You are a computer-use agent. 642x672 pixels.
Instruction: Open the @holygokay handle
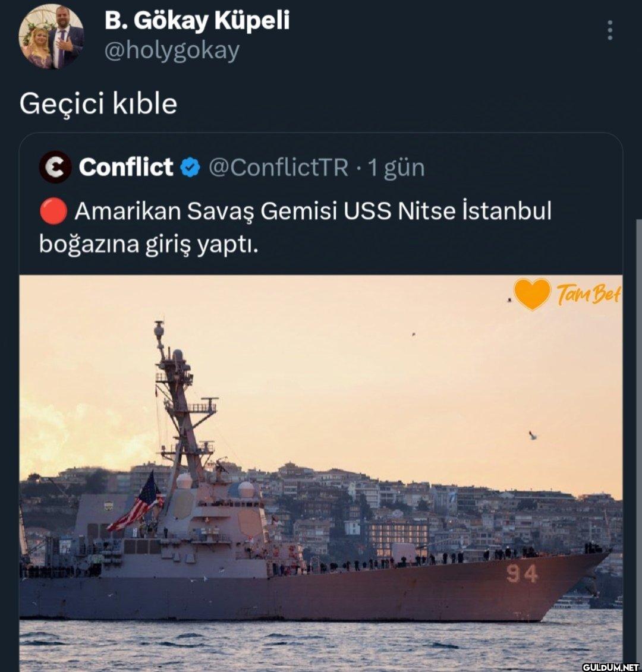pos(172,51)
